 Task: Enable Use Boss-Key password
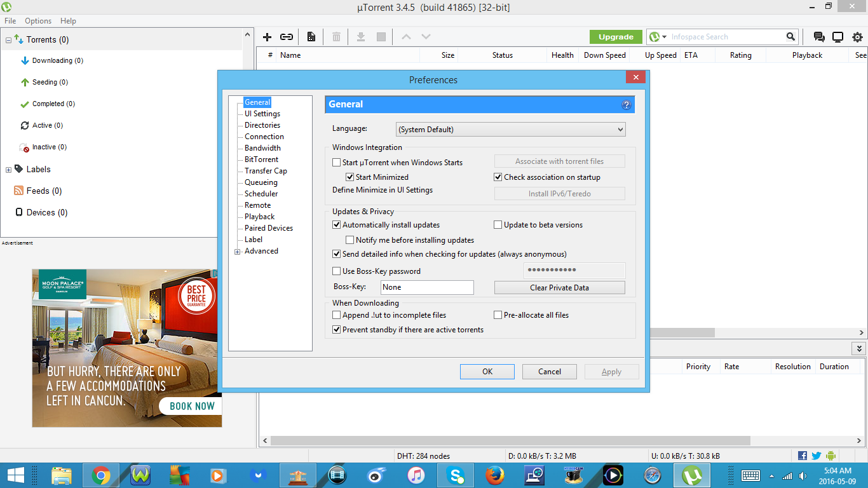337,271
